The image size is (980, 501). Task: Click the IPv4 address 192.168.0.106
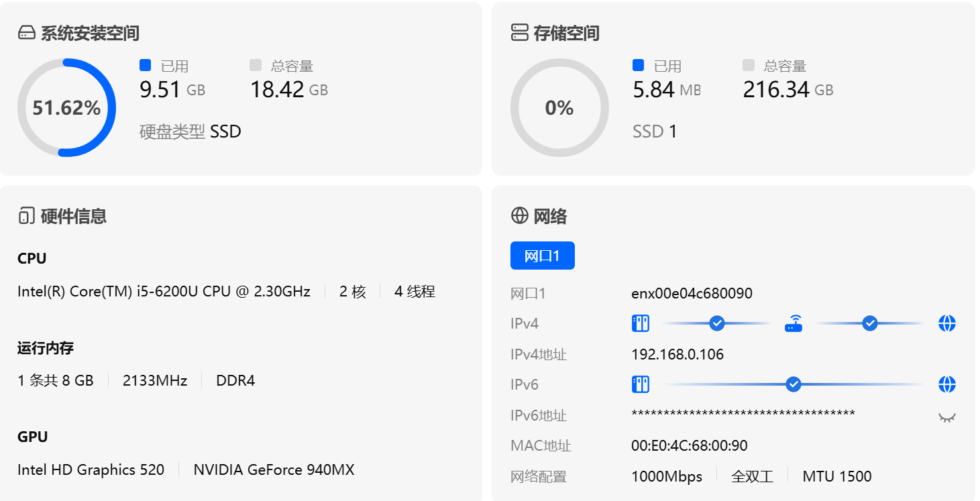677,354
